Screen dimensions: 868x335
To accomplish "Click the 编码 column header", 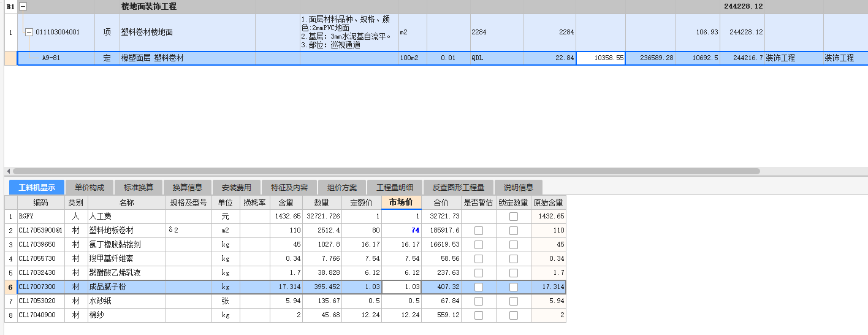I will (41, 202).
